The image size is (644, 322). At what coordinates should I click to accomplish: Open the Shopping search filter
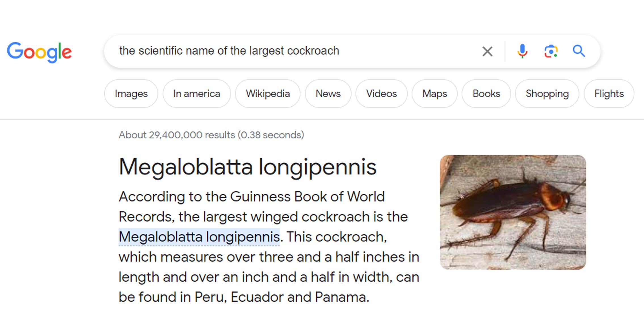(x=547, y=94)
